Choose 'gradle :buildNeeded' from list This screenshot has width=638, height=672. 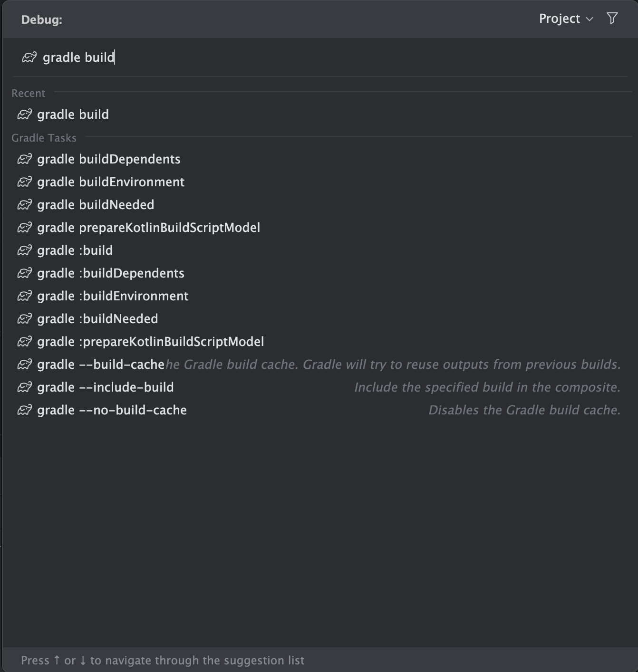pos(97,319)
